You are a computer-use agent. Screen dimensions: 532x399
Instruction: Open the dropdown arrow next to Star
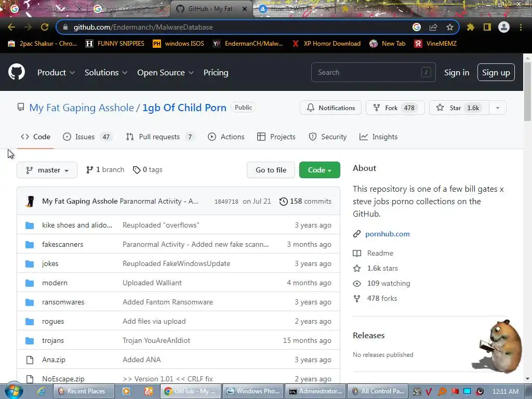tap(498, 108)
